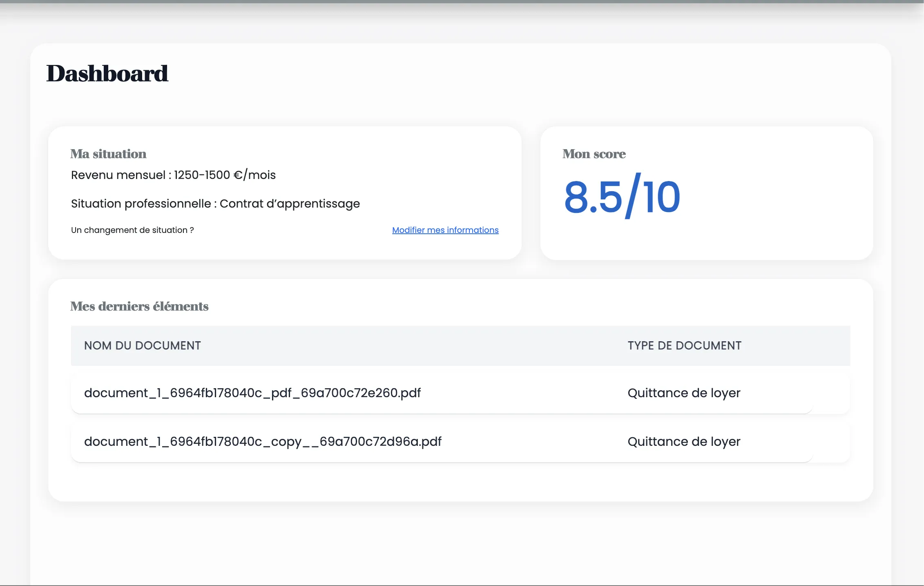Click second row's Quittance de loyer type
Screen dimensions: 924x586
pyautogui.click(x=684, y=441)
